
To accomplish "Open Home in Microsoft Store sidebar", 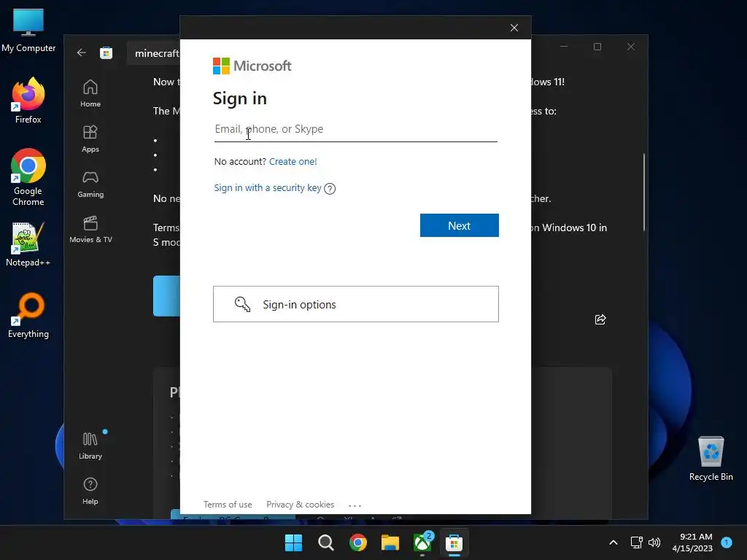I will (90, 93).
